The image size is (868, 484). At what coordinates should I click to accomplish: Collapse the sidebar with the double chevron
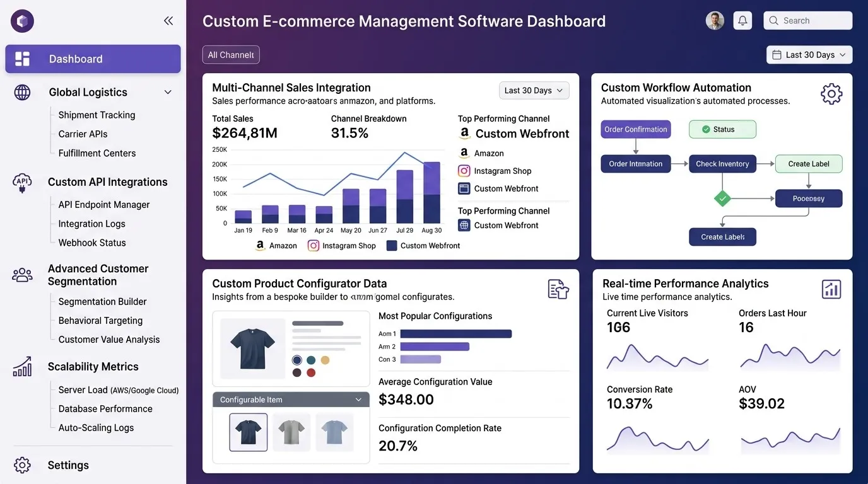point(168,21)
